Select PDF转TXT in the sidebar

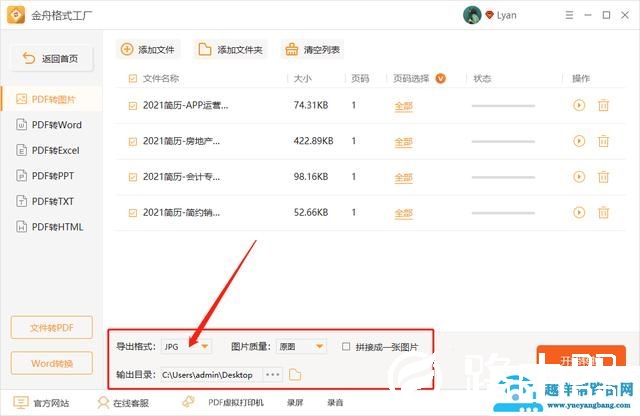coord(51,201)
